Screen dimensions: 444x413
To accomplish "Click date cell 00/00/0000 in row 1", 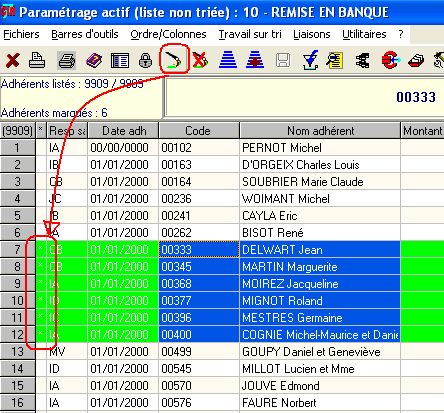I will [123, 148].
